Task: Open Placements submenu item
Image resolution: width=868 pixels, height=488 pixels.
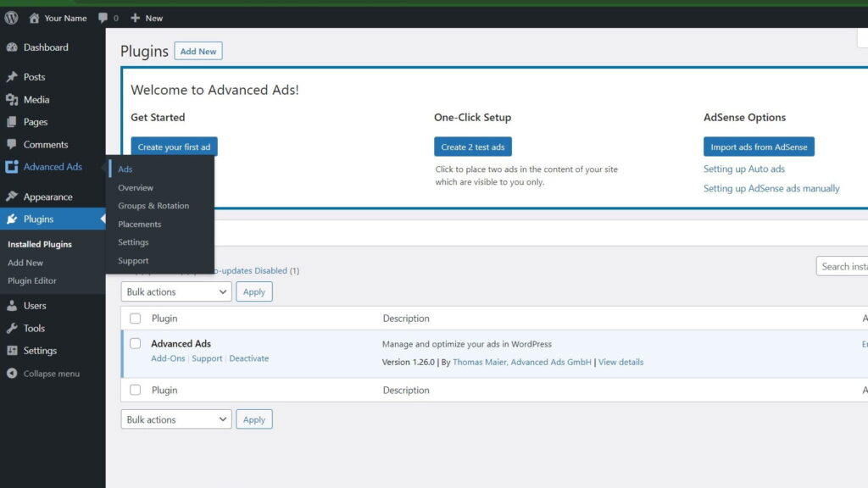Action: [x=140, y=224]
